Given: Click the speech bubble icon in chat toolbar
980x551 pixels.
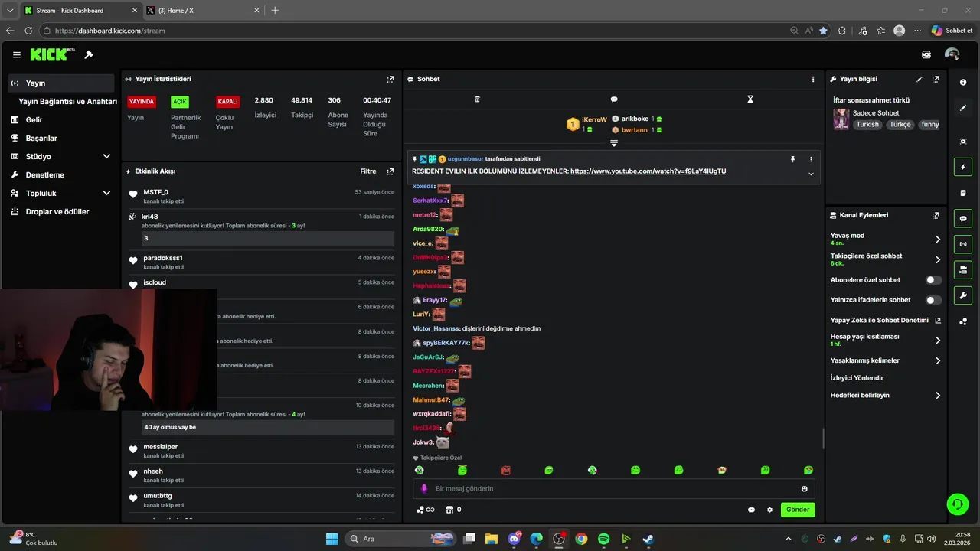Looking at the screenshot, I should pyautogui.click(x=614, y=99).
